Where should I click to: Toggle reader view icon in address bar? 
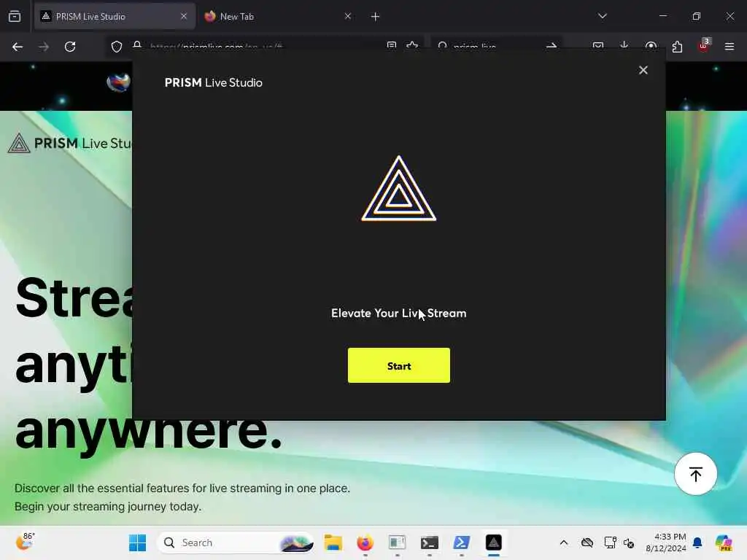[x=392, y=46]
